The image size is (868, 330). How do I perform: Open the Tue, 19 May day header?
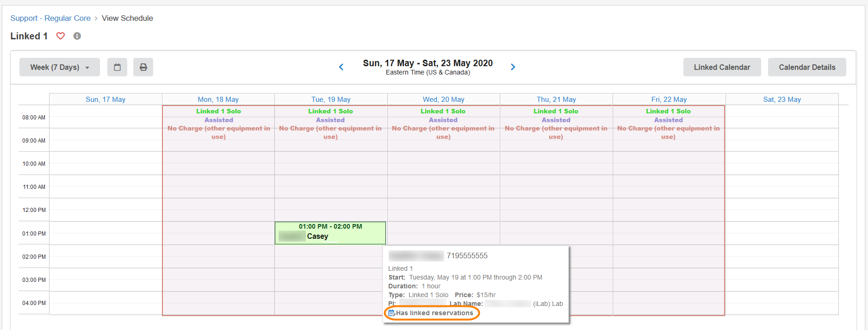click(331, 100)
